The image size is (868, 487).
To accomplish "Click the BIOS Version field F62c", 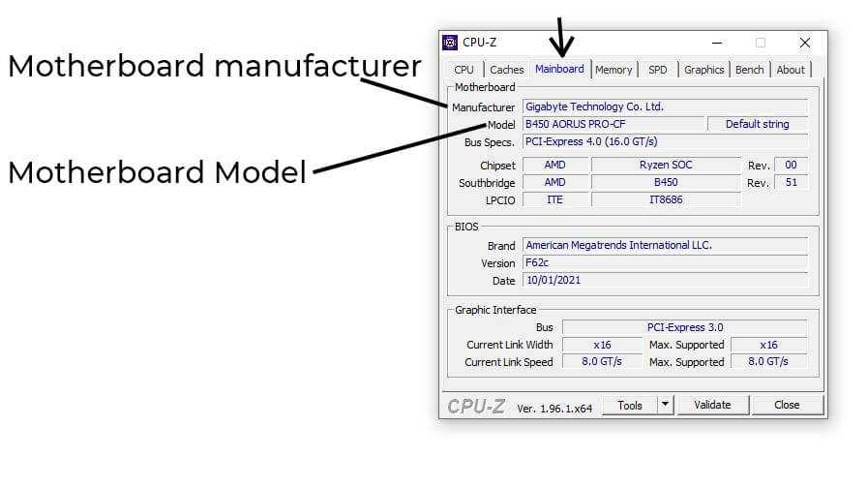I will click(664, 262).
